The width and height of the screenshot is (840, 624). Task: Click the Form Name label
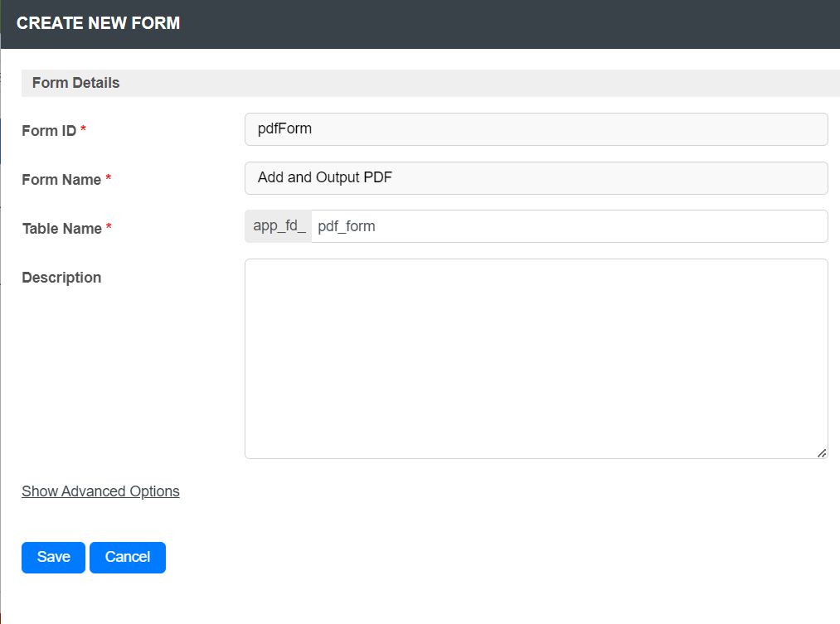pos(61,180)
